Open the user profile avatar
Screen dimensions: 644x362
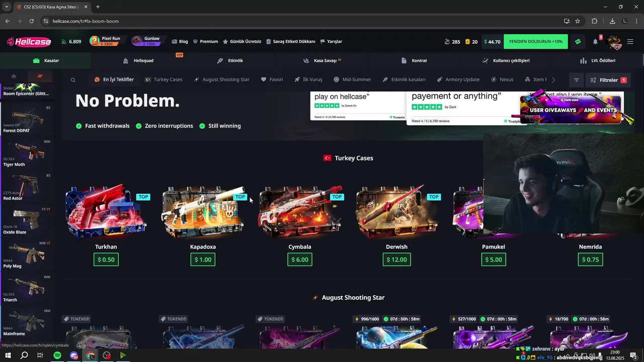pyautogui.click(x=614, y=42)
